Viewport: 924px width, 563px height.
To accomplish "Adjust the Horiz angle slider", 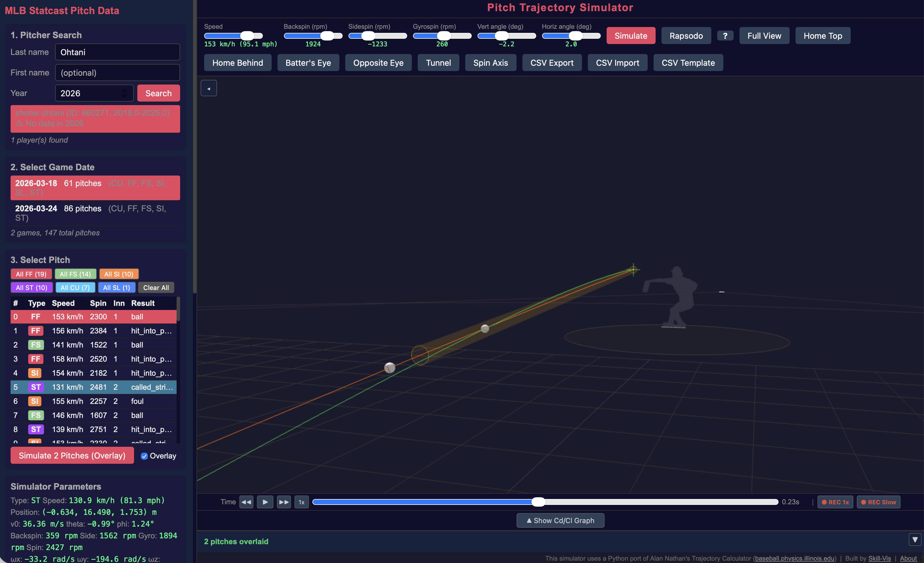I will (571, 36).
